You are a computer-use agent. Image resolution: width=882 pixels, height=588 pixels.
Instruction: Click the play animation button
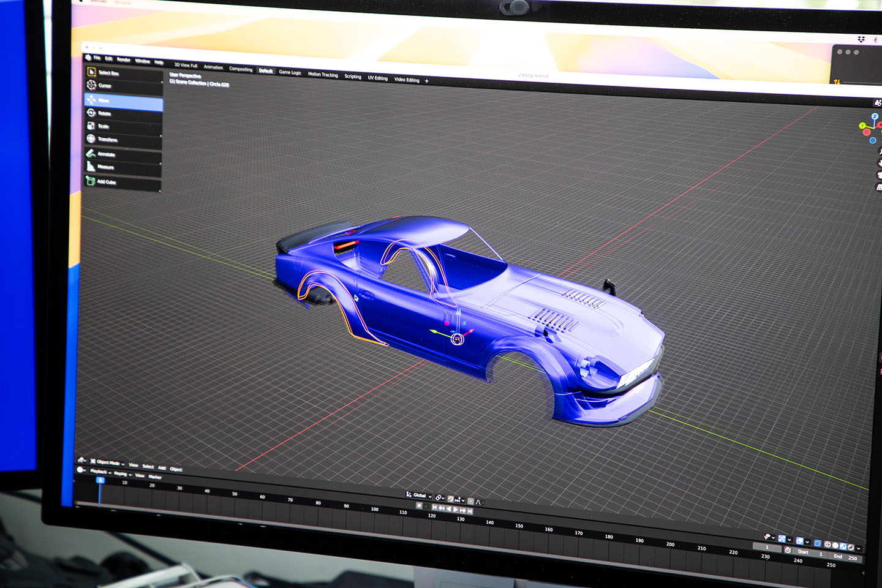point(456,510)
